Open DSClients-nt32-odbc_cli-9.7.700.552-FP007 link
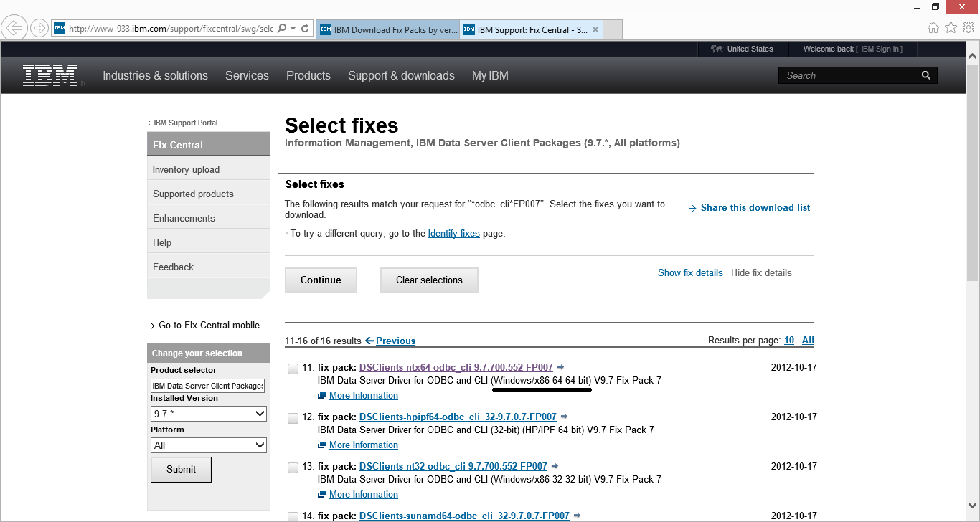The image size is (980, 522). click(453, 467)
